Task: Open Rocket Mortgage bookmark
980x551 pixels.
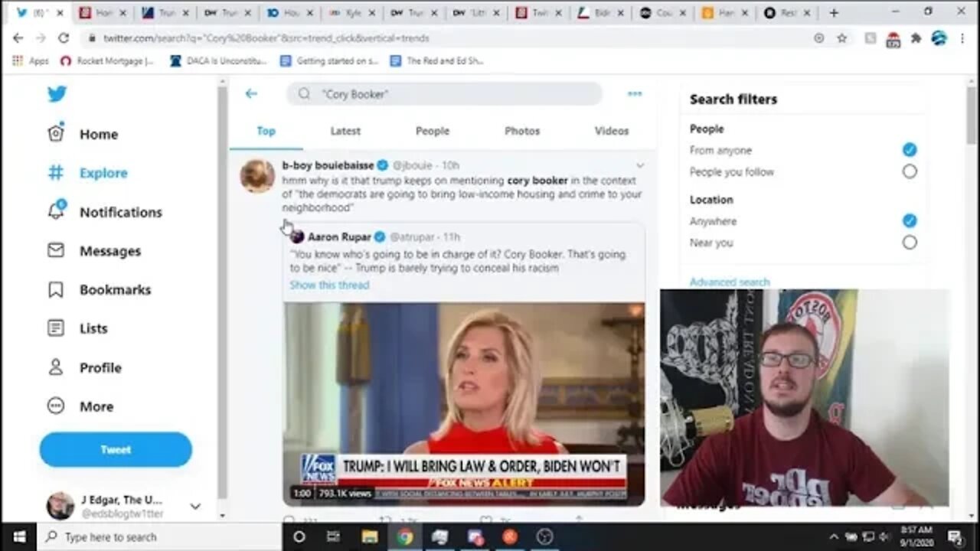Action: coord(107,60)
